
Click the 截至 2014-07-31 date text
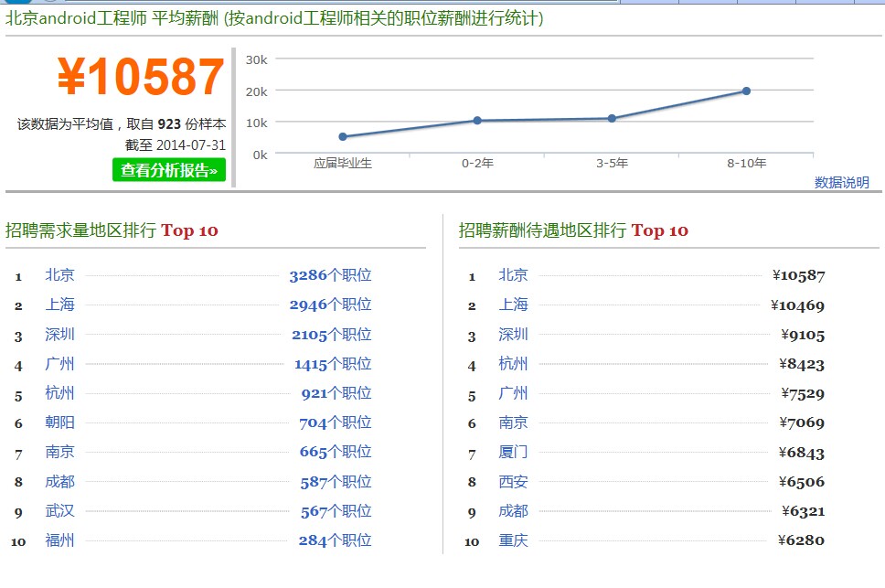[176, 145]
